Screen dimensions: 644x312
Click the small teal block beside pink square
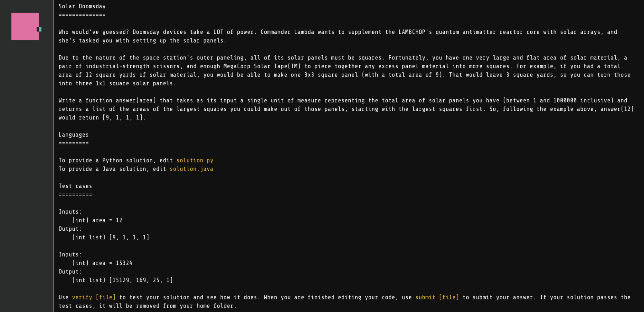[x=40, y=29]
